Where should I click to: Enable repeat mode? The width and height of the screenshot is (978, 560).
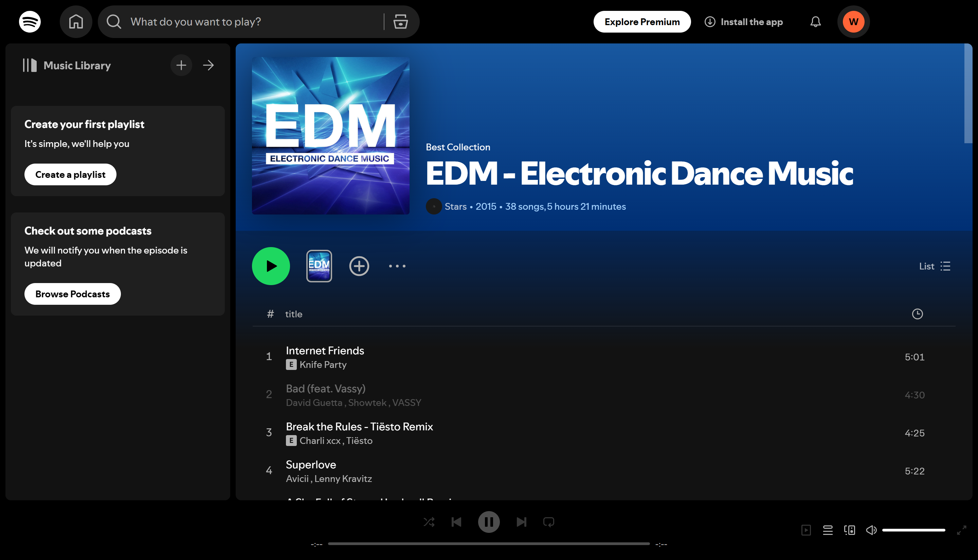[x=549, y=522]
